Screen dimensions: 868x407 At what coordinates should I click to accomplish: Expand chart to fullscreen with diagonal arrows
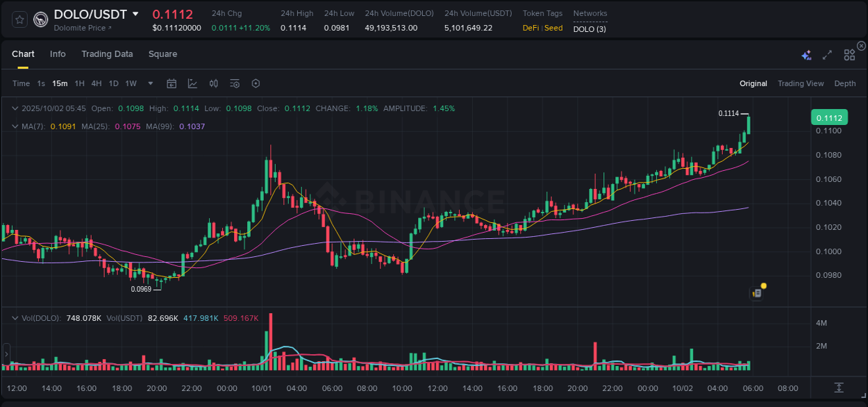point(827,54)
